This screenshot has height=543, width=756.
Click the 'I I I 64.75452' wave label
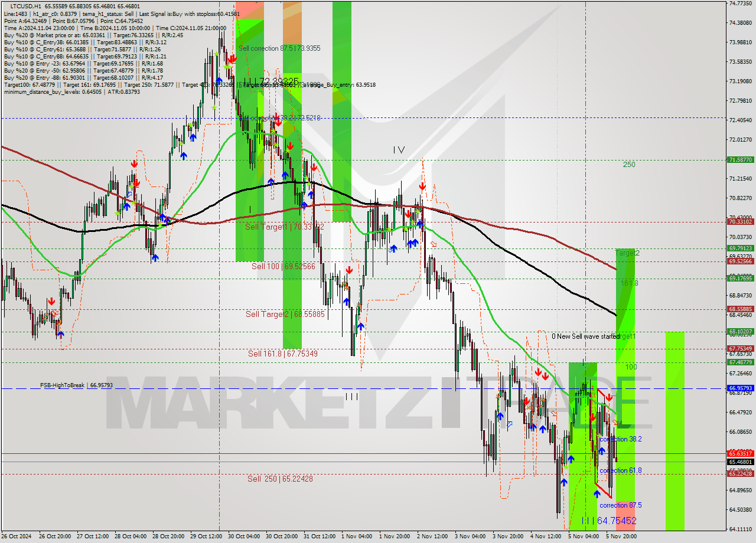tap(608, 521)
